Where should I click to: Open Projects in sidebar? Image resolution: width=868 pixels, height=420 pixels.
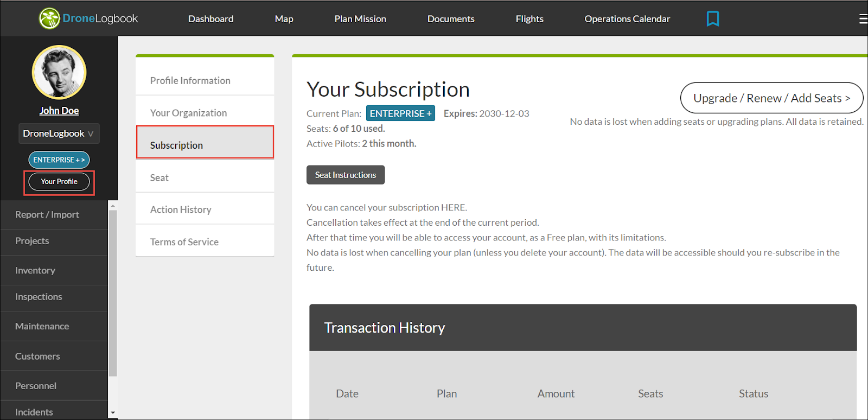(54, 241)
